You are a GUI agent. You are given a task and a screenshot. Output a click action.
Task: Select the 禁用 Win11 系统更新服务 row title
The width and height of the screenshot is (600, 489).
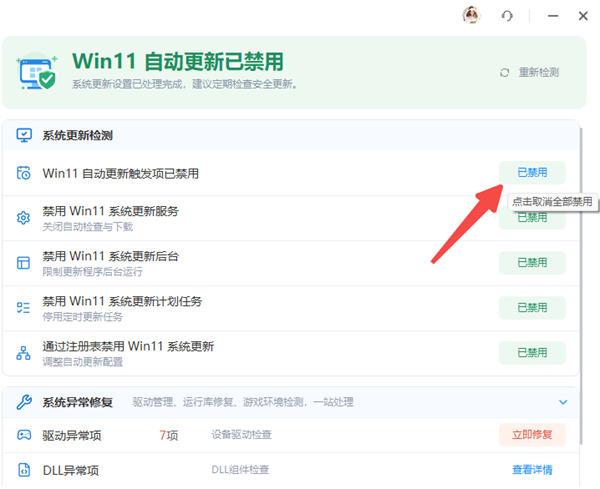pyautogui.click(x=111, y=211)
